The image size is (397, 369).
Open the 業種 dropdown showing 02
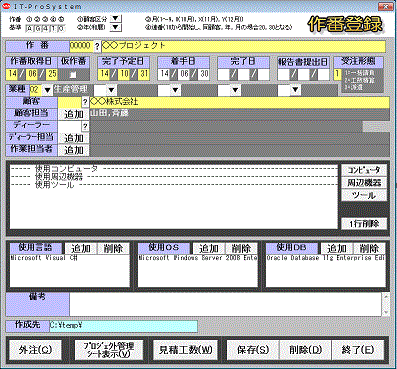click(x=47, y=90)
